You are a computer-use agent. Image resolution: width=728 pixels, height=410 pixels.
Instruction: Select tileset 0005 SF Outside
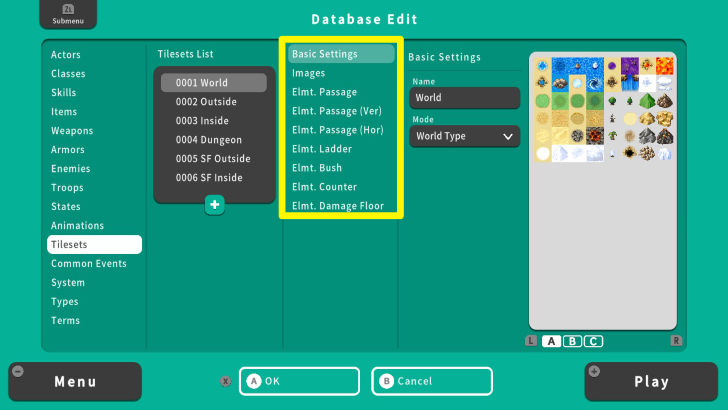(214, 159)
